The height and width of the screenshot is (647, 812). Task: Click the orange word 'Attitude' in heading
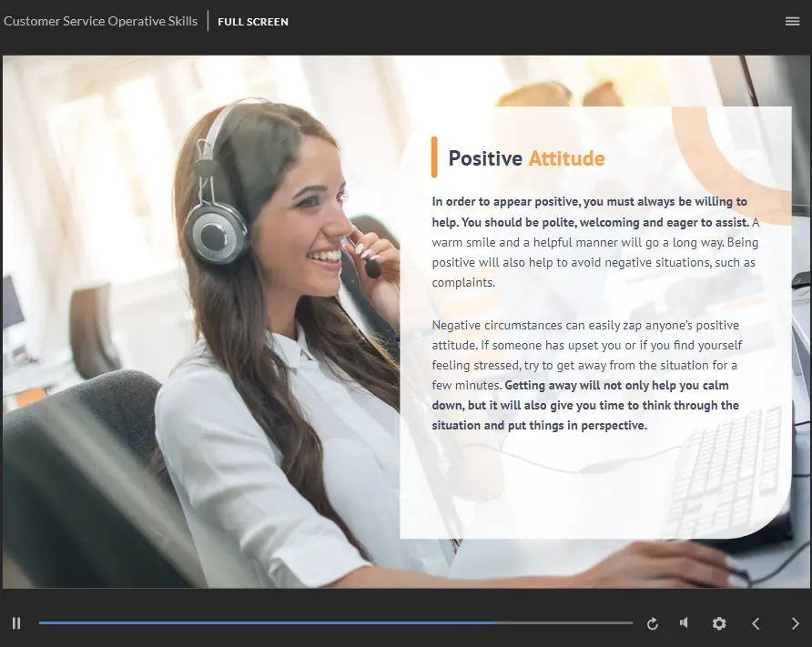566,158
